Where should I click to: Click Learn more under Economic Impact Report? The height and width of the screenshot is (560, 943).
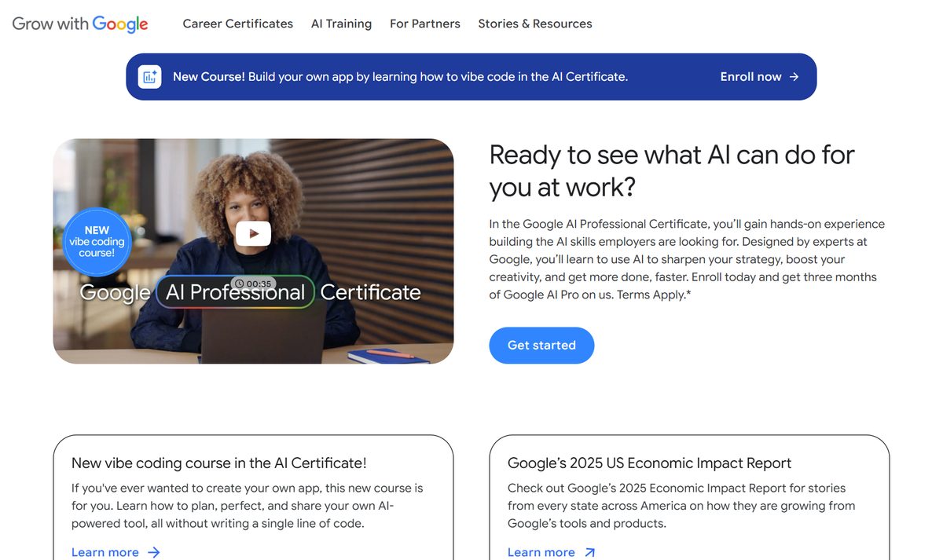[541, 552]
